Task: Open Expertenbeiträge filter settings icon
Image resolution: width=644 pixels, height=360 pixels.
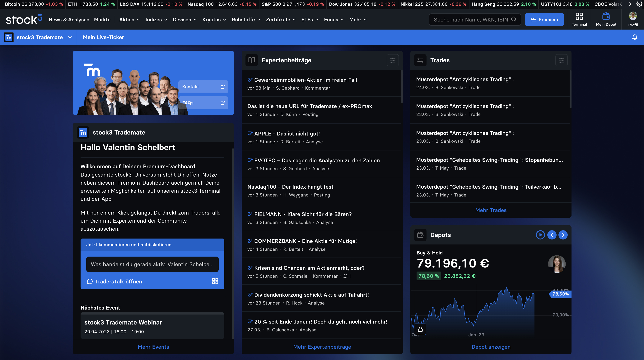Action: click(393, 60)
